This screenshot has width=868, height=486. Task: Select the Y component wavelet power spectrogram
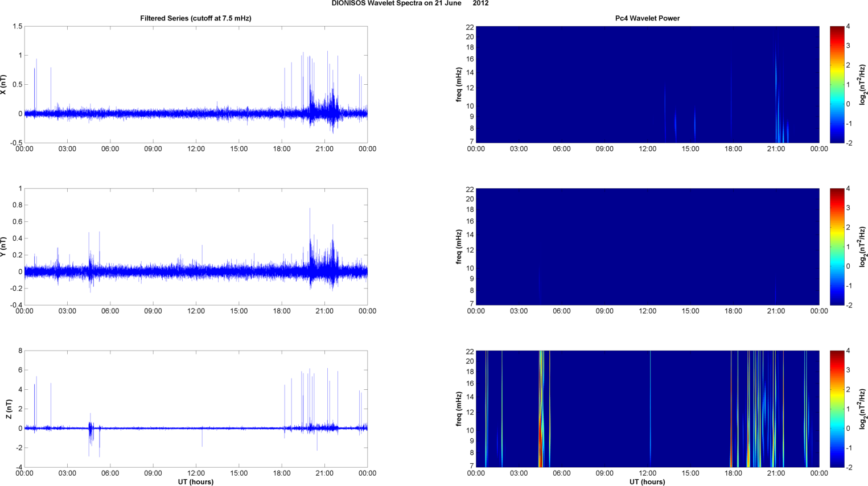(x=647, y=247)
